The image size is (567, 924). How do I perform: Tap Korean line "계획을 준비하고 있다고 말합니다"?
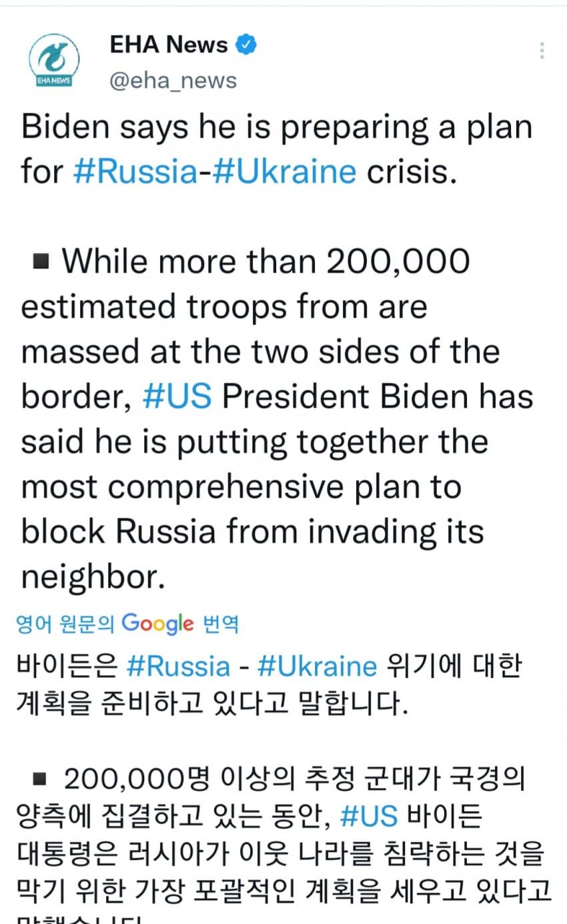click(x=211, y=704)
